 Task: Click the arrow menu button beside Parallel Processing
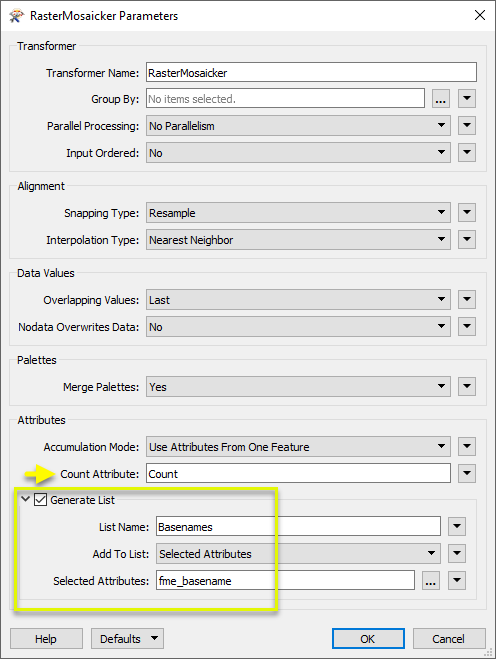(467, 126)
